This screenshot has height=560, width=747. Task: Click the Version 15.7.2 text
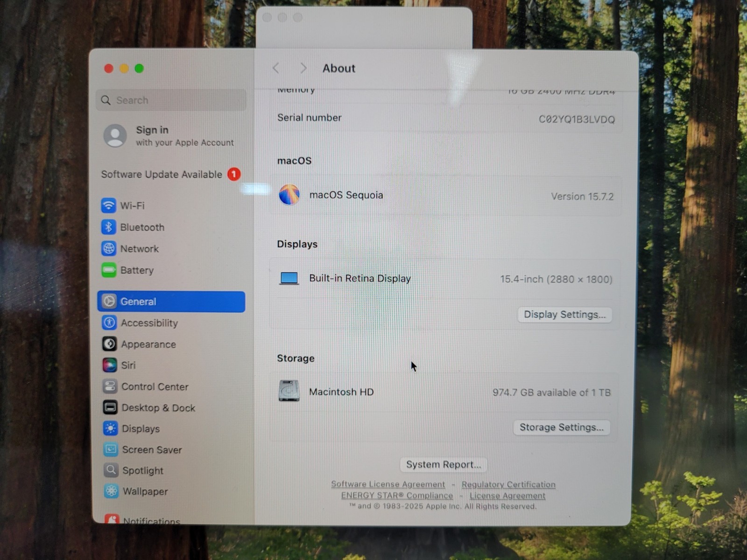pyautogui.click(x=582, y=196)
